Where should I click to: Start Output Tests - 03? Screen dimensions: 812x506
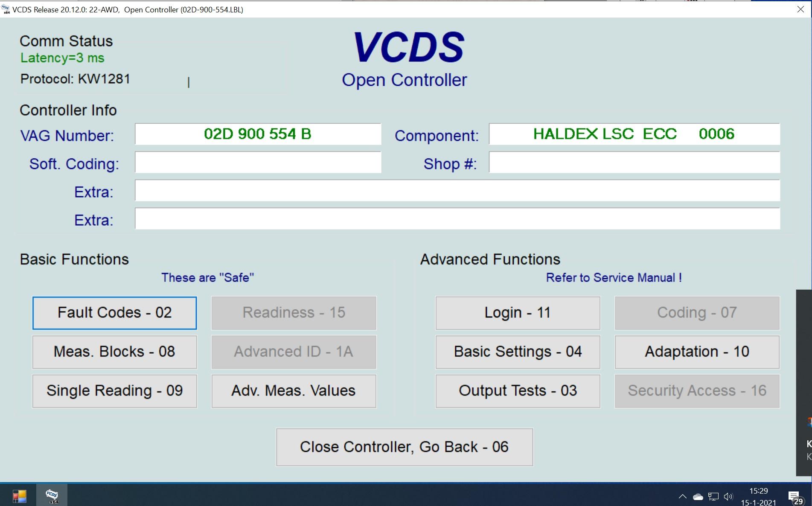518,391
